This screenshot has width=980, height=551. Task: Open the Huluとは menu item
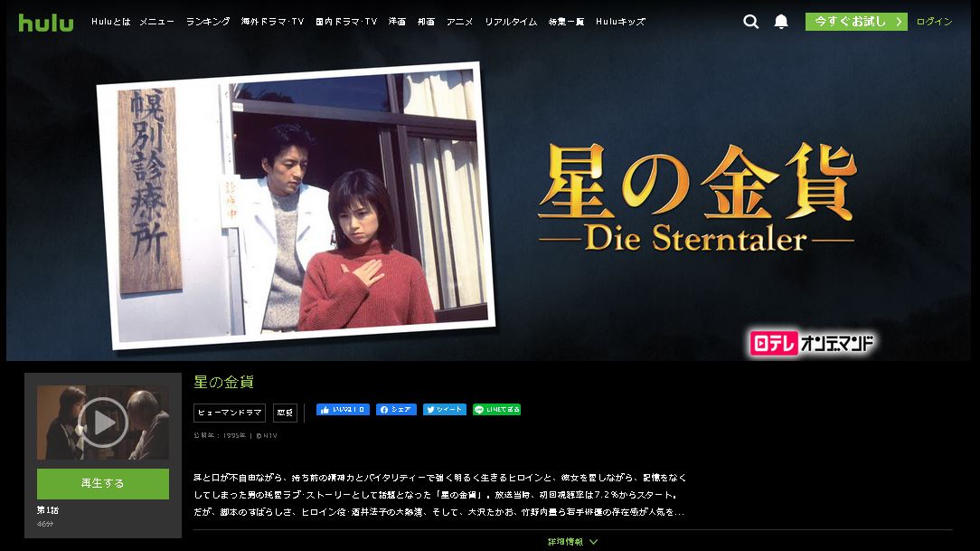pyautogui.click(x=110, y=22)
